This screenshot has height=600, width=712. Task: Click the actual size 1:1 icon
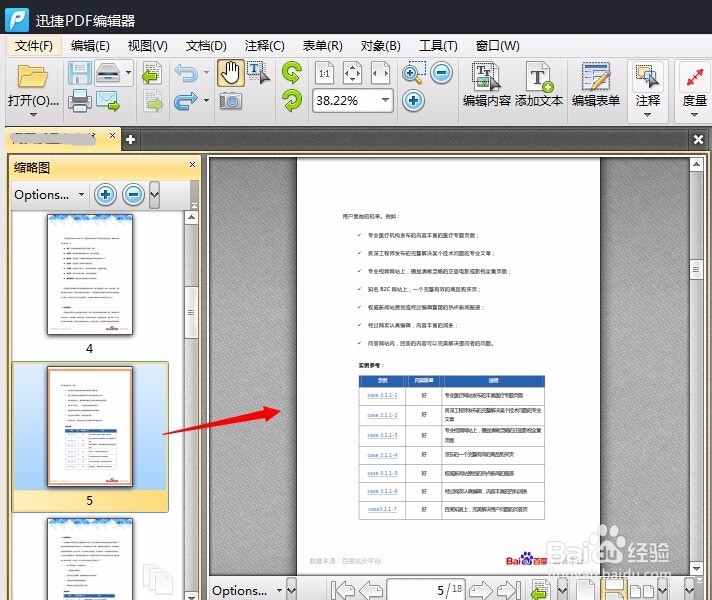tap(324, 73)
